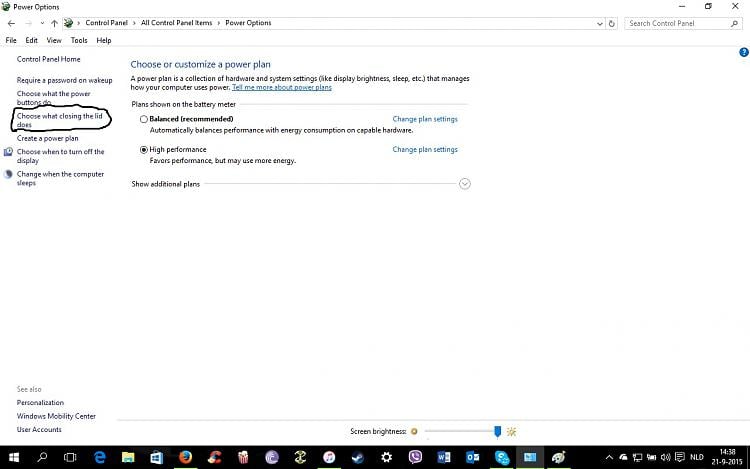The width and height of the screenshot is (750, 469).
Task: Open the Windows Store taskbar icon
Action: coord(156,458)
